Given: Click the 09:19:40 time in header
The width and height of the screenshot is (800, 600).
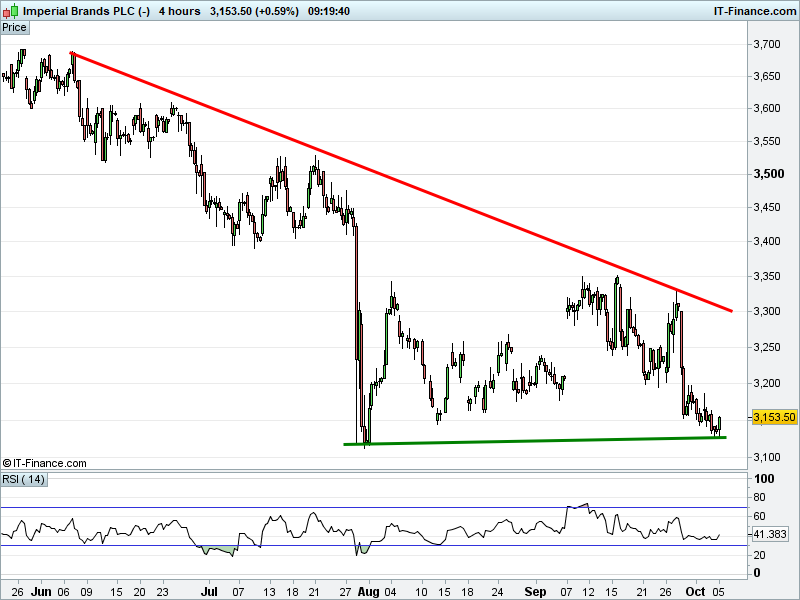Looking at the screenshot, I should click(329, 11).
